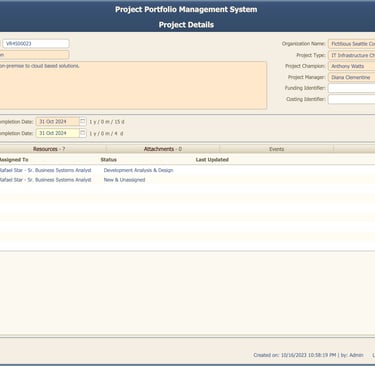Viewport: 375px width, 366px height.
Task: Click the 'Project Type:' label
Action: (311, 55)
